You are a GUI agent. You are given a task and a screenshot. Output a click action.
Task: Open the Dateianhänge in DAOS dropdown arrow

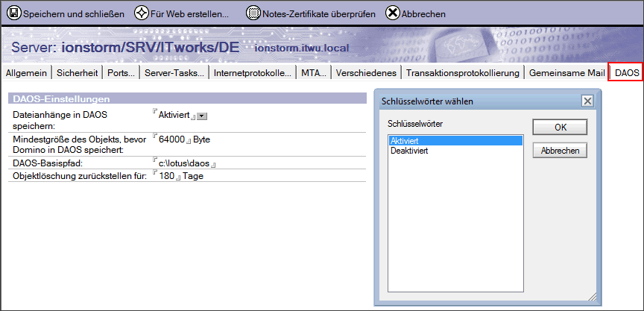click(201, 116)
